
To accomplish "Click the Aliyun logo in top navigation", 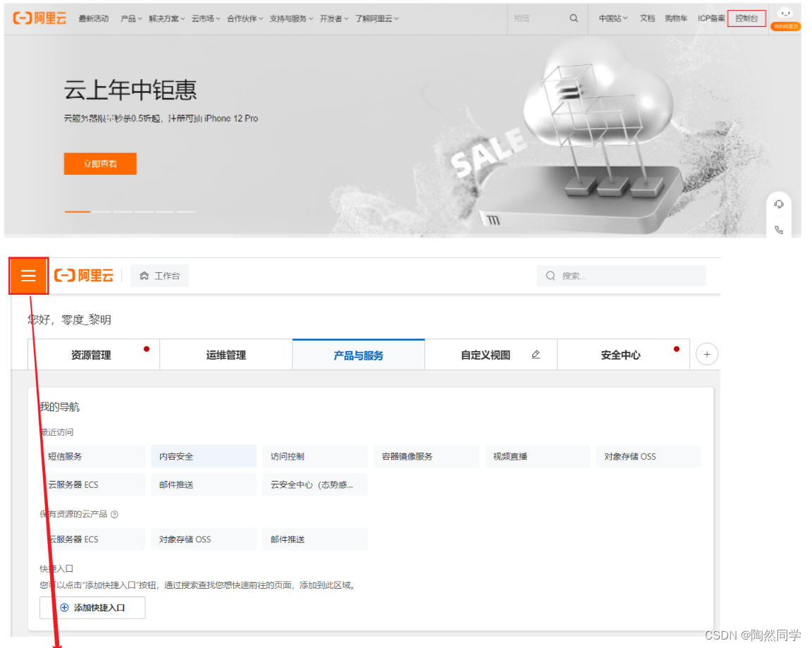I will point(40,18).
